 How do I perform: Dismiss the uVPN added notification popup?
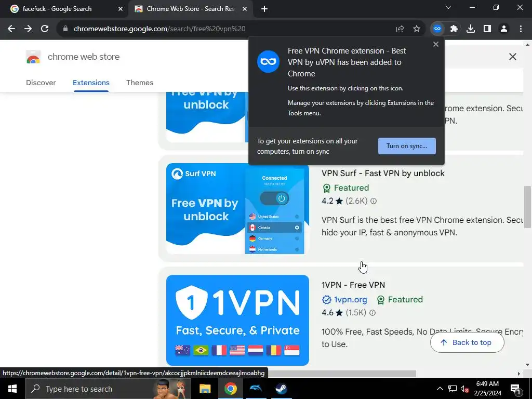point(436,45)
